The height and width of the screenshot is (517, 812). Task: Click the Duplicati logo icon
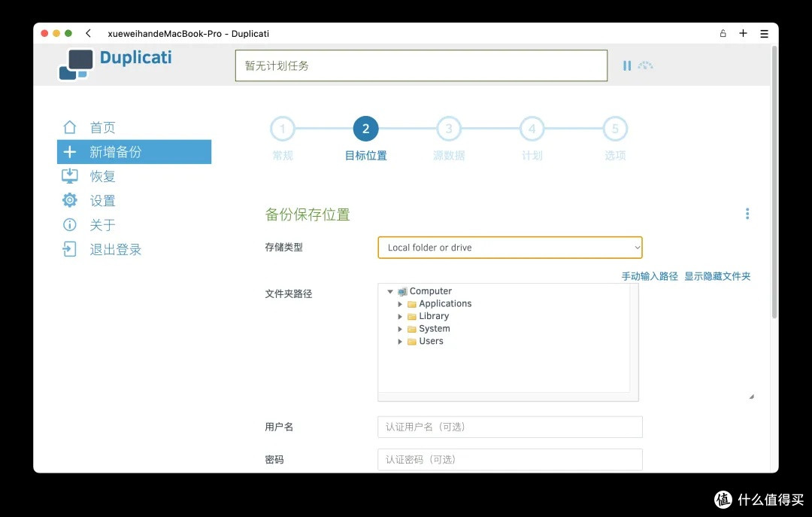tap(76, 64)
